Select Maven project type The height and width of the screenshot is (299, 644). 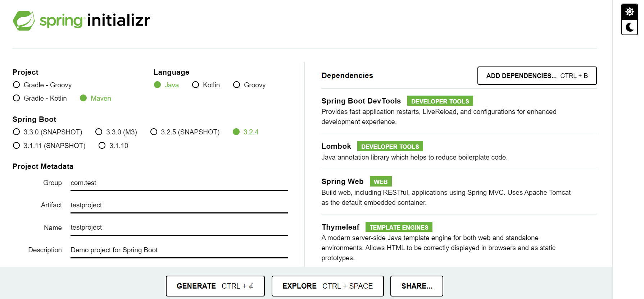(x=95, y=98)
